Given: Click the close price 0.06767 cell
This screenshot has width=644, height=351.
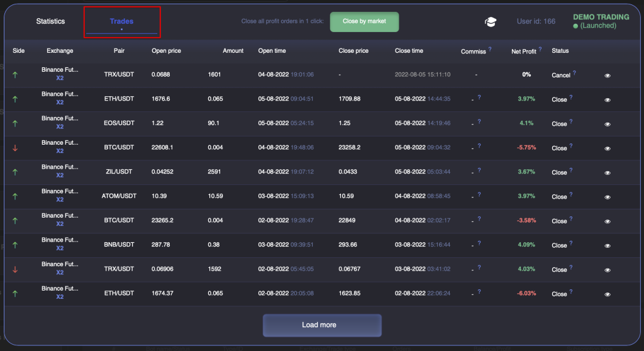Looking at the screenshot, I should point(349,269).
